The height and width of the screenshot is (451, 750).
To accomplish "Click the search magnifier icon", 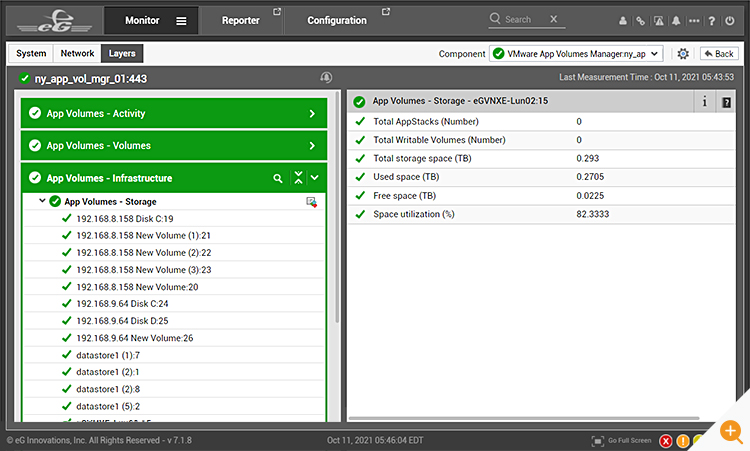I will [495, 19].
